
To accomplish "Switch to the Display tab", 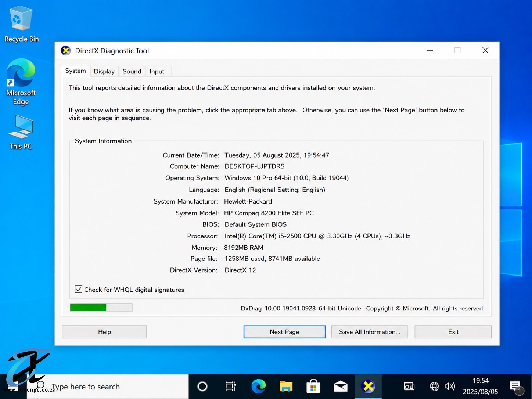I will coord(104,72).
